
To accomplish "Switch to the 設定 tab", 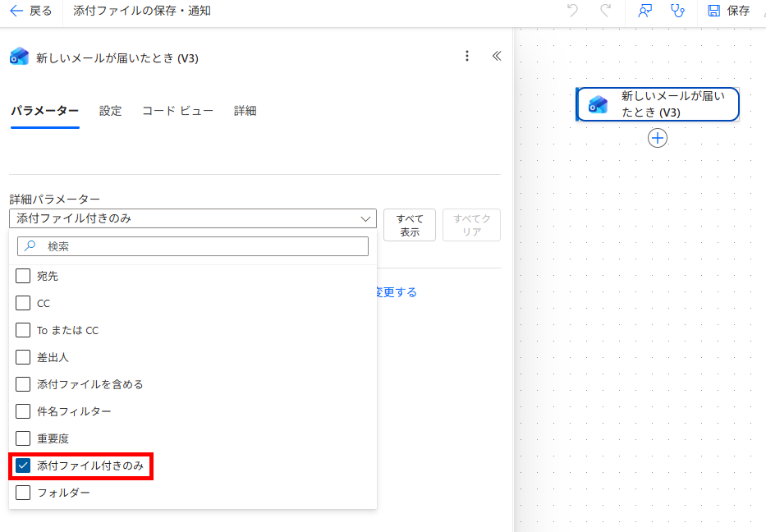I will coord(110,111).
